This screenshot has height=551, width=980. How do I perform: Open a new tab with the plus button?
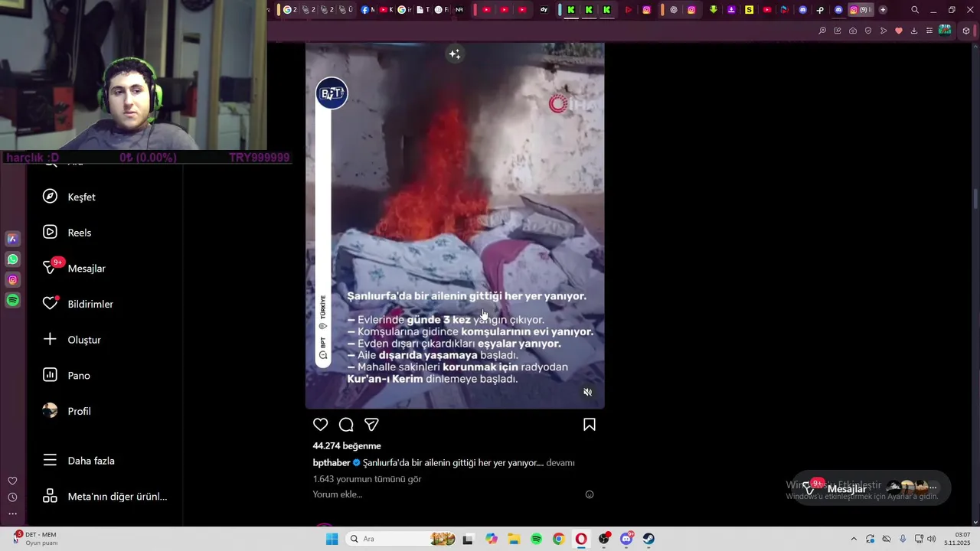click(x=883, y=10)
